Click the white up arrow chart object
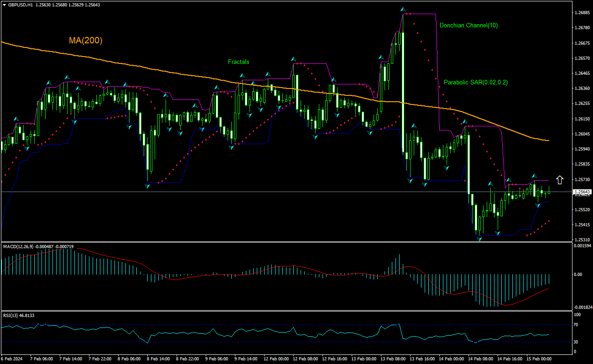 (560, 180)
